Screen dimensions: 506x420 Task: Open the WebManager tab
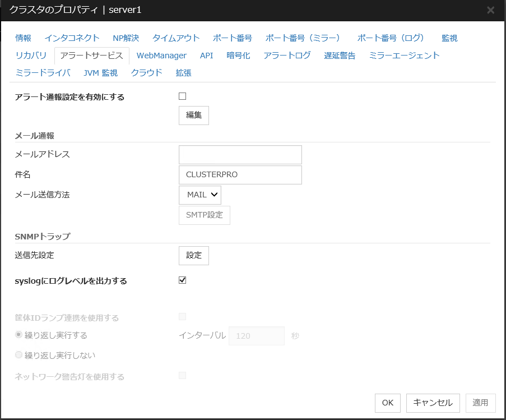[161, 56]
